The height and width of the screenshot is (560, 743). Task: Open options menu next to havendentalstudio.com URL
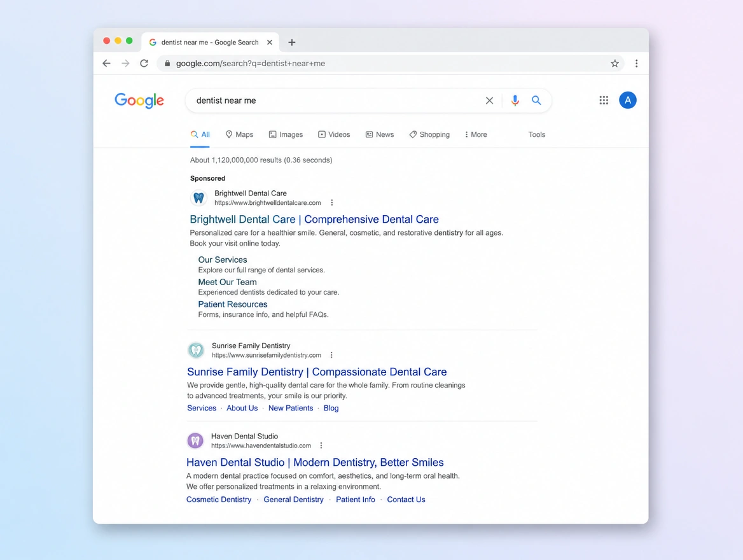pos(321,445)
